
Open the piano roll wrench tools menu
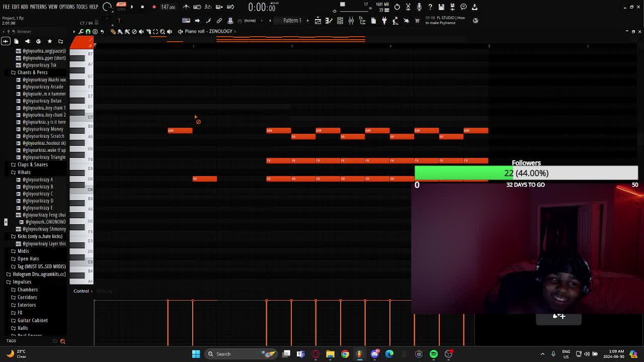coord(81,31)
